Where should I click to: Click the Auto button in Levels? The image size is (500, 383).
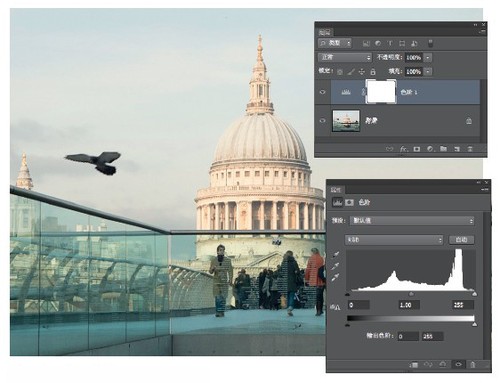click(x=461, y=240)
